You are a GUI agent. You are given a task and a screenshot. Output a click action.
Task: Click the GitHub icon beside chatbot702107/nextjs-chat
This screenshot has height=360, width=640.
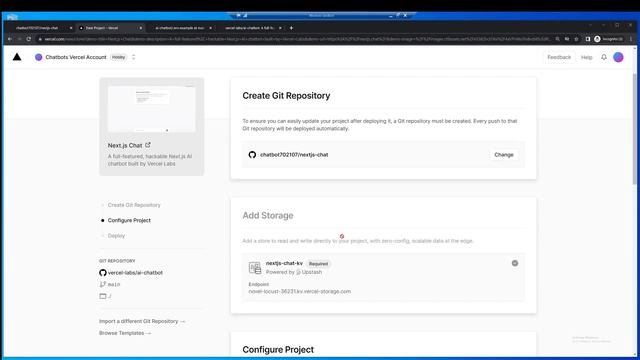[252, 155]
